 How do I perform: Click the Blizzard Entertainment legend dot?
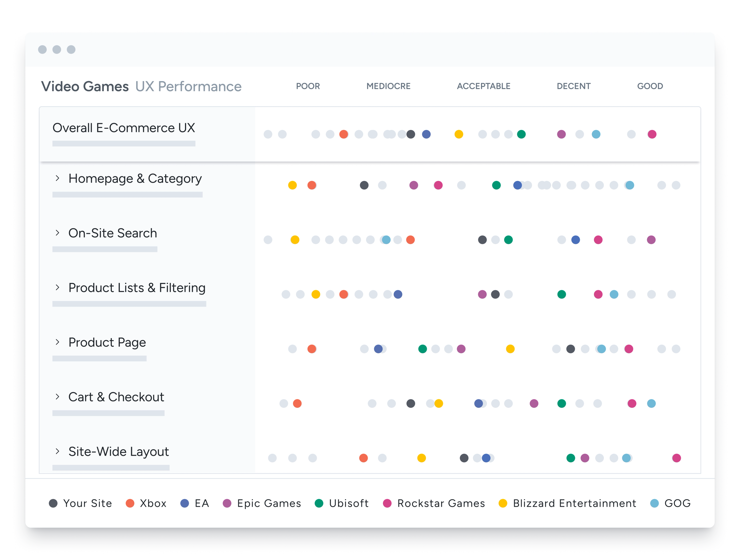tap(503, 503)
